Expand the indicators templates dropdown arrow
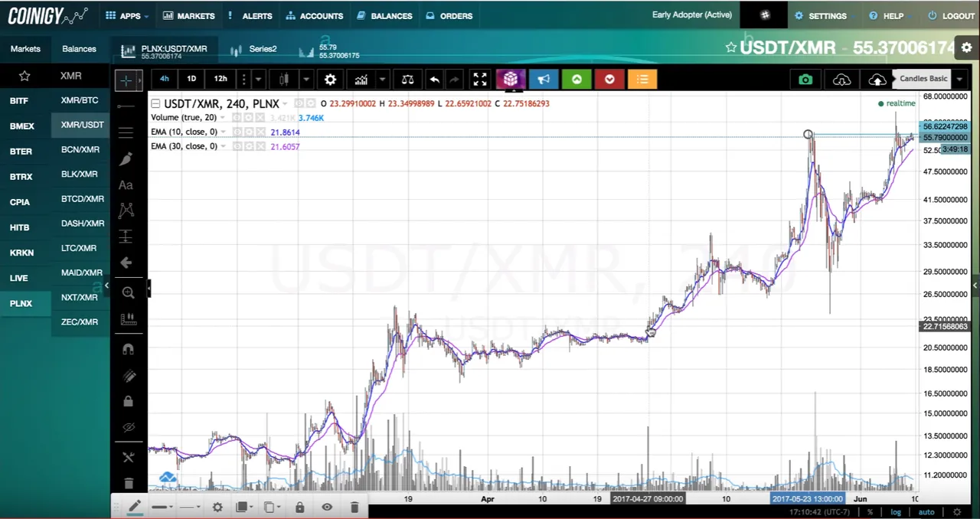 coord(382,79)
